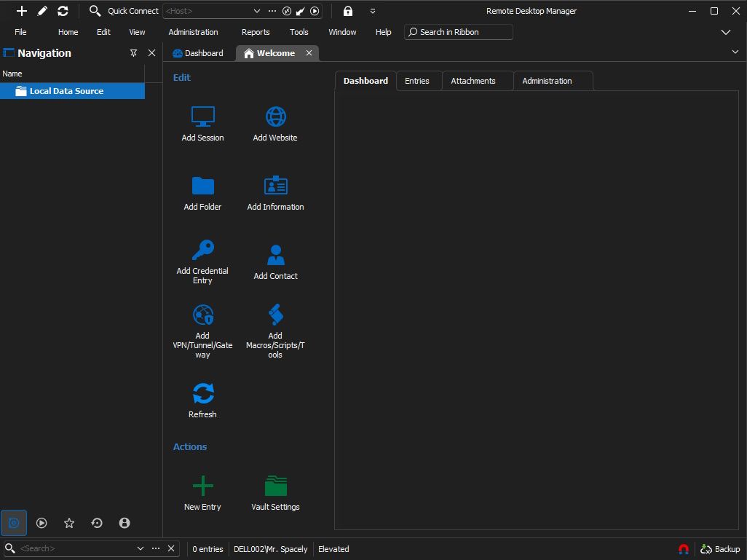This screenshot has width=747, height=560.
Task: Open the Reports ribbon tab
Action: 256,32
